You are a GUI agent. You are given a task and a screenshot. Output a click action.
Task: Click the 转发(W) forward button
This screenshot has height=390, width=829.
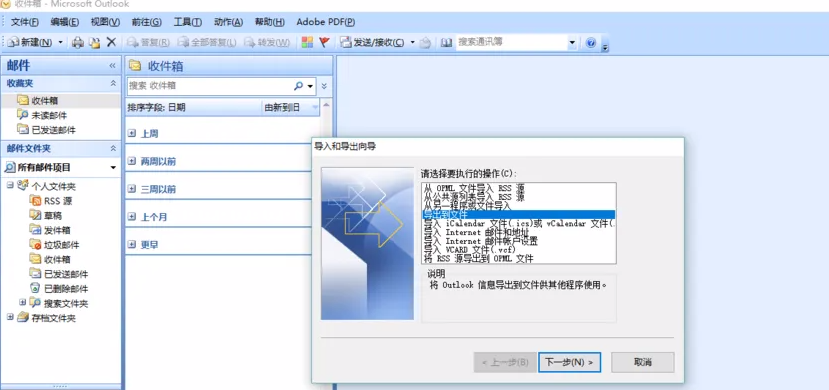[x=266, y=42]
